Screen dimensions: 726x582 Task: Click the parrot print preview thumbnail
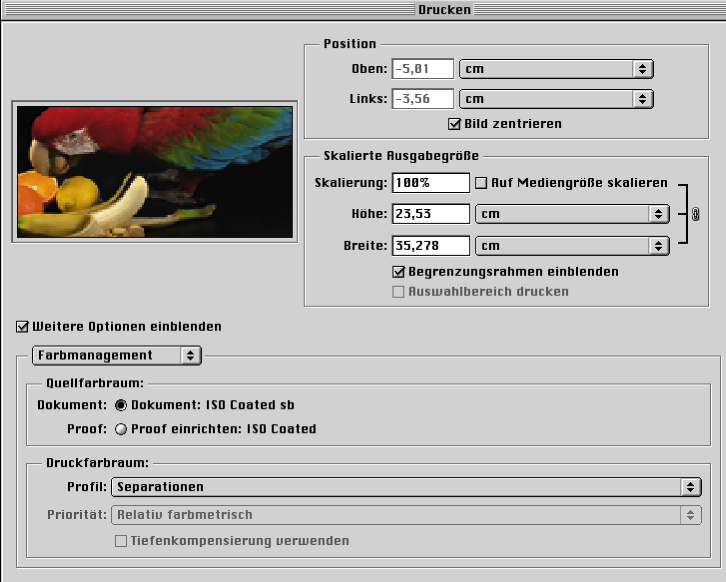[x=155, y=172]
